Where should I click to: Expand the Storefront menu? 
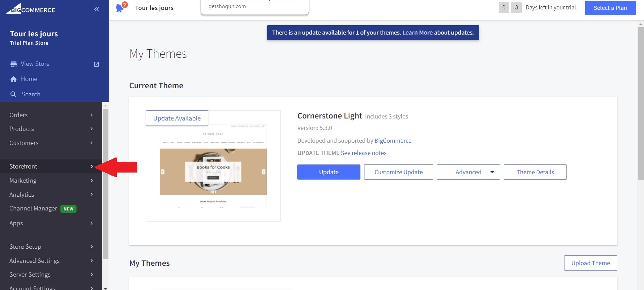pyautogui.click(x=51, y=166)
